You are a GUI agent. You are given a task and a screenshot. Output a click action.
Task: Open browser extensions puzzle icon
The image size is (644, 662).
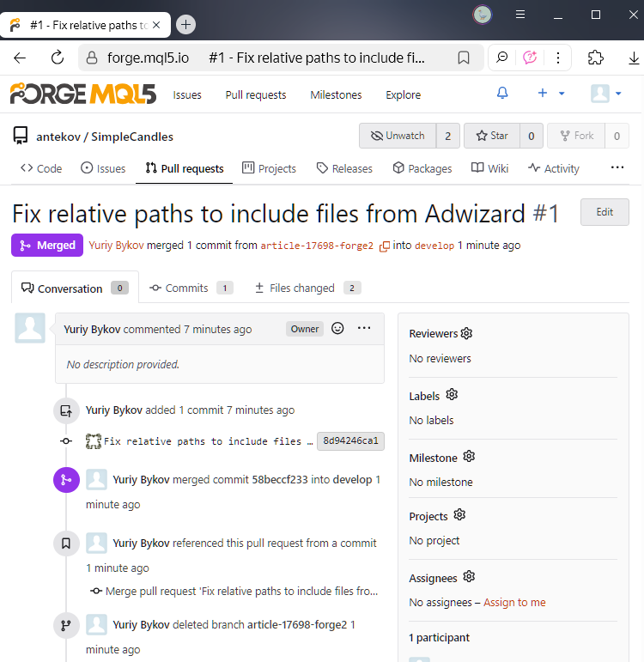(596, 58)
